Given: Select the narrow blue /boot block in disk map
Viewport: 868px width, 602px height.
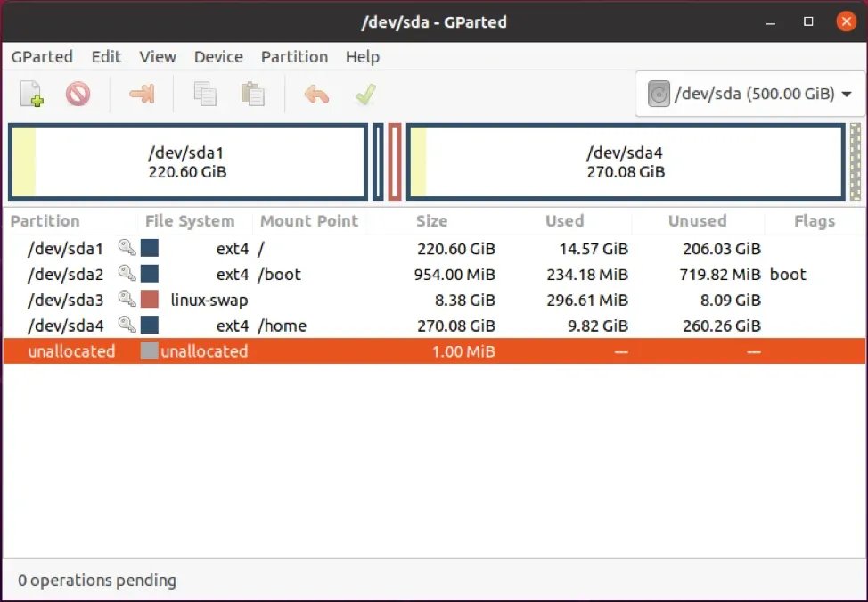Looking at the screenshot, I should coord(378,161).
